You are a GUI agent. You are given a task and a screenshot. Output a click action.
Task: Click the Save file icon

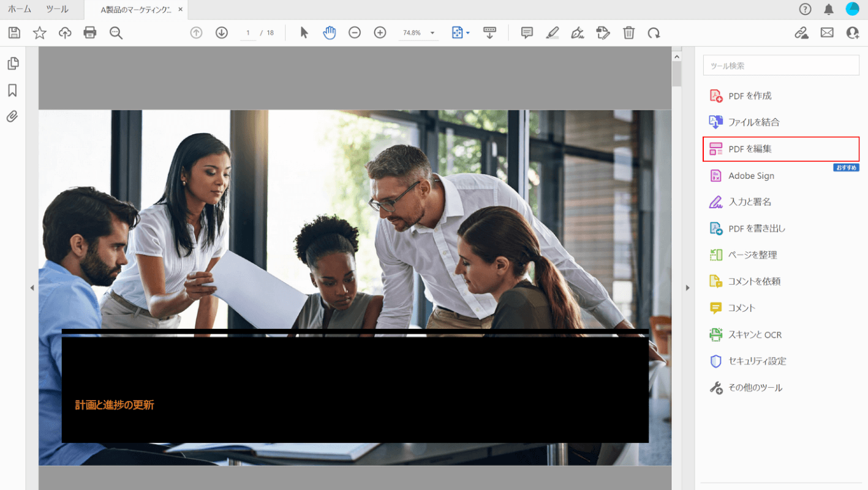tap(14, 33)
